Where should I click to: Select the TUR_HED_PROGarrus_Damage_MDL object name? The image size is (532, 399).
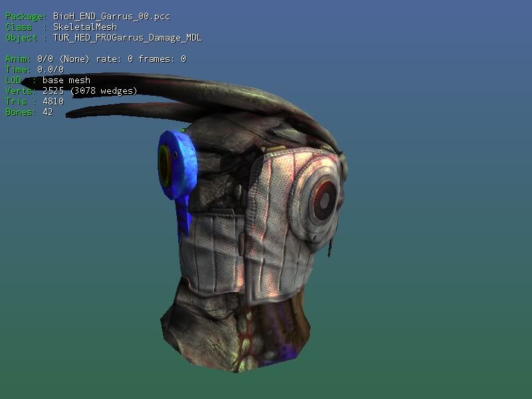coord(127,38)
